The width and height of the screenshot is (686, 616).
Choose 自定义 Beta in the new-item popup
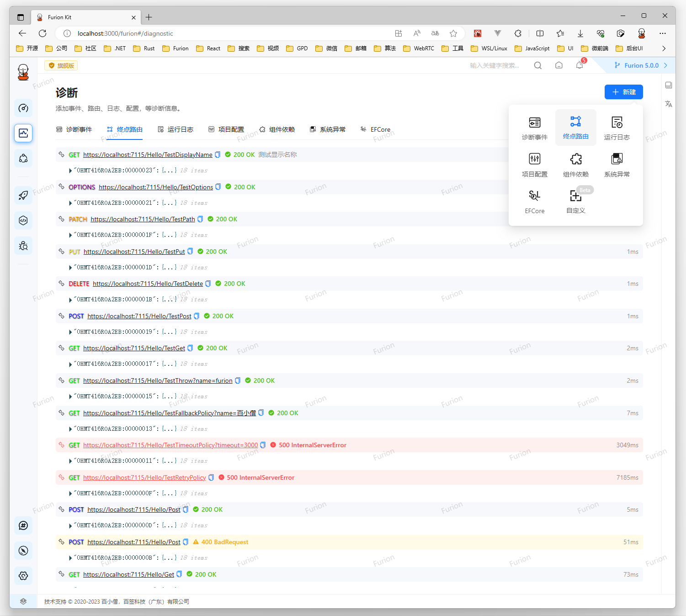tap(576, 202)
